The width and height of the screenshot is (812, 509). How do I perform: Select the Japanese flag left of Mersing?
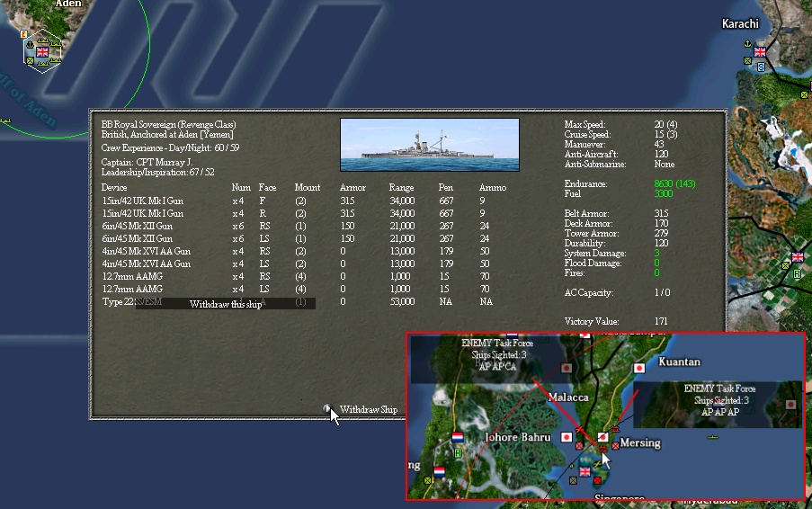[602, 437]
